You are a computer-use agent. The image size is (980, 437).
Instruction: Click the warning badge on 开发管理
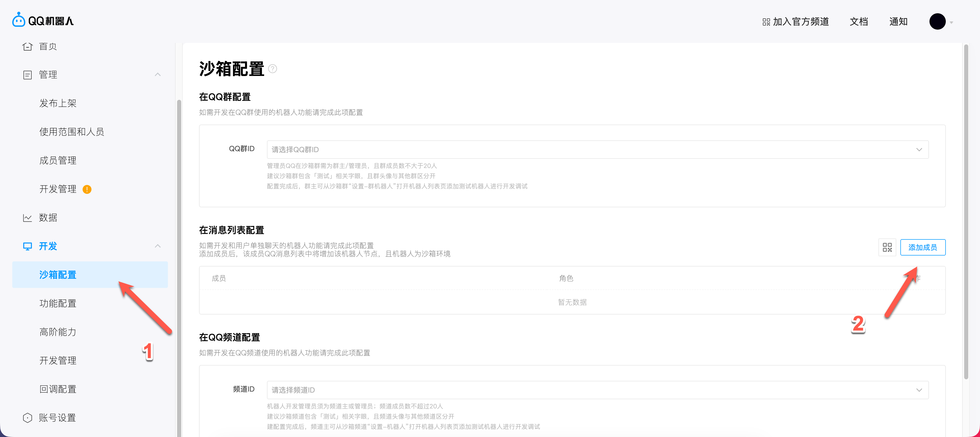87,189
